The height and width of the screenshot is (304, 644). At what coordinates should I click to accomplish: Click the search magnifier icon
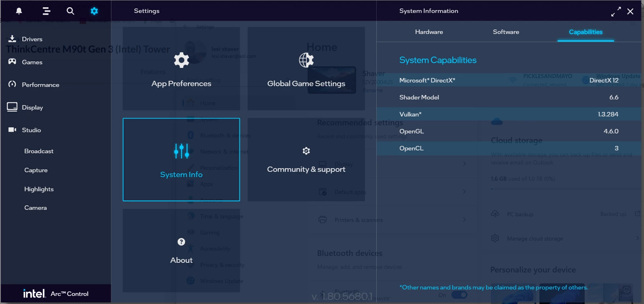coord(70,11)
